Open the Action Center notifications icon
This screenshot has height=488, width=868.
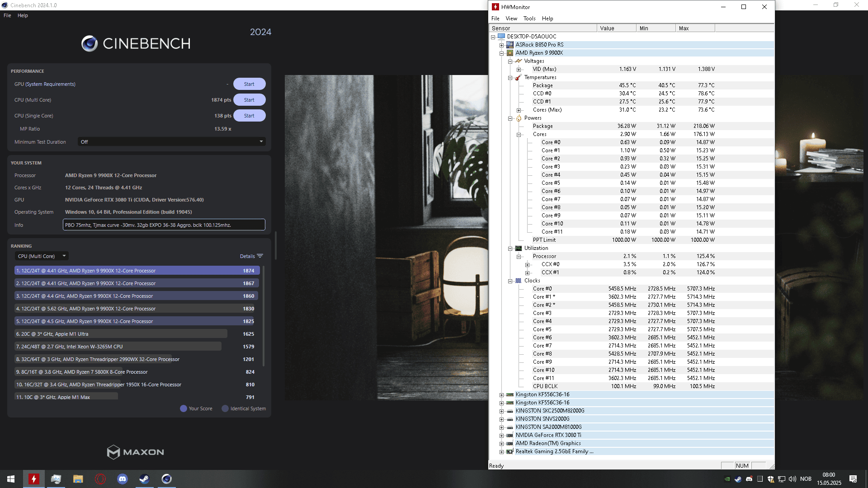pos(853,479)
